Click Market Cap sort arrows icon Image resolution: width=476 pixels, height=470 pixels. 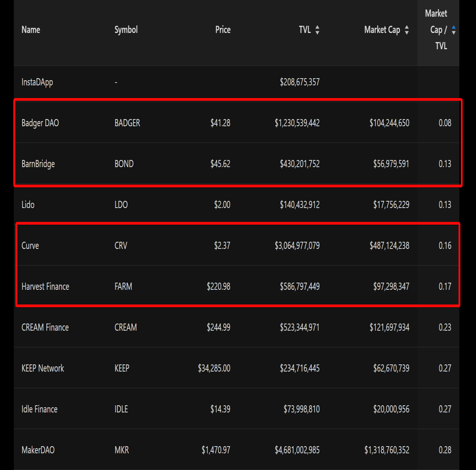click(407, 30)
